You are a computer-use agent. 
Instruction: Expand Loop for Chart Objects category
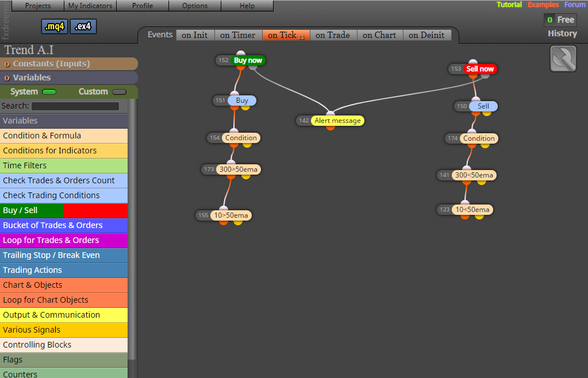coord(64,300)
